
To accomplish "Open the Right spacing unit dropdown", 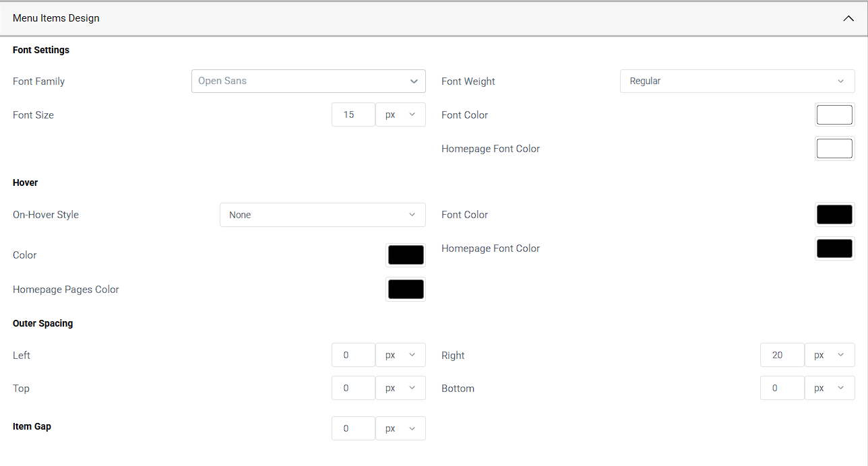I will 830,355.
